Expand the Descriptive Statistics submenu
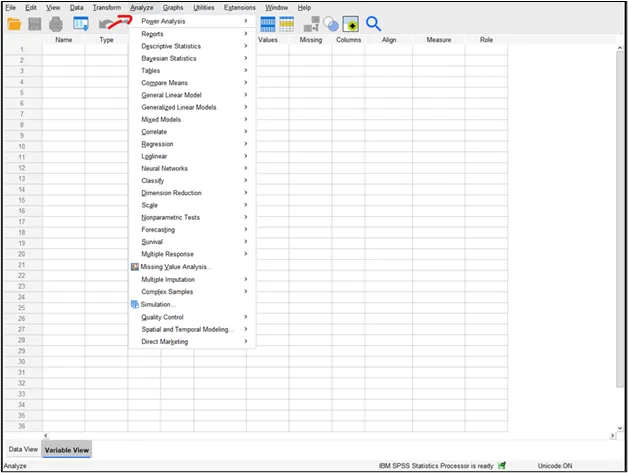The image size is (628, 473). 171,46
